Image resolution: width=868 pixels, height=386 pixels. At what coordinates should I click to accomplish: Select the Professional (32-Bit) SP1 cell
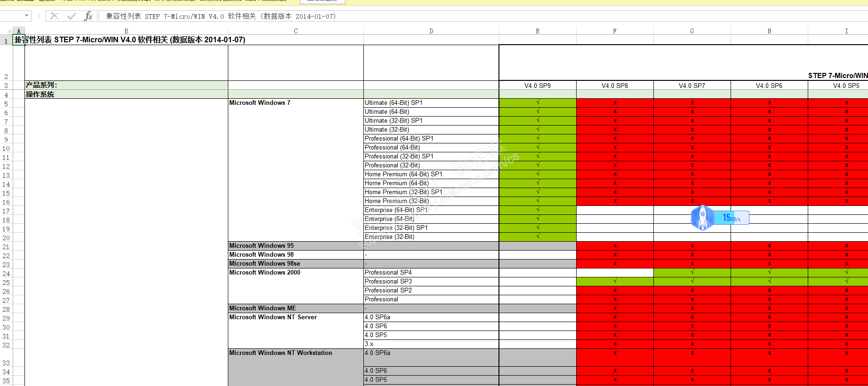pos(431,157)
